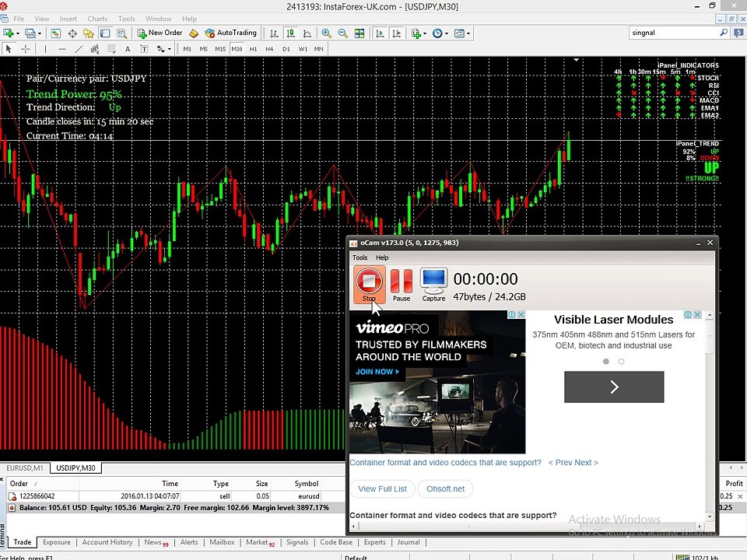Switch chart to line chart style

pos(307,33)
